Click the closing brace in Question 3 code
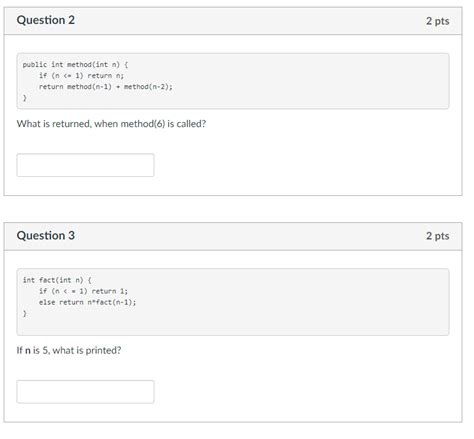The image size is (474, 439). point(24,313)
